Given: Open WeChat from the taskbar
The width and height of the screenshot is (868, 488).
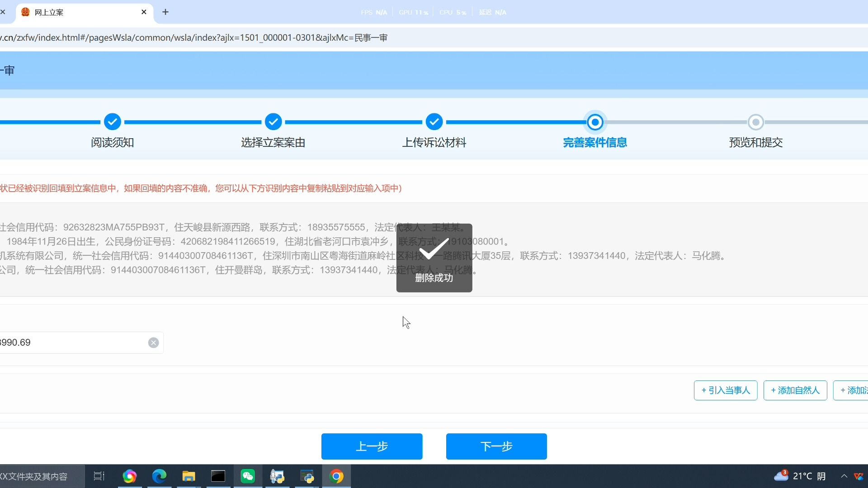Looking at the screenshot, I should tap(247, 476).
